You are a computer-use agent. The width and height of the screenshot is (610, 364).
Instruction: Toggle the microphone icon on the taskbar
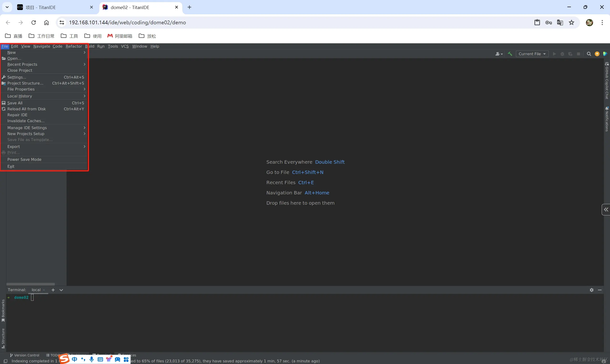[92, 359]
